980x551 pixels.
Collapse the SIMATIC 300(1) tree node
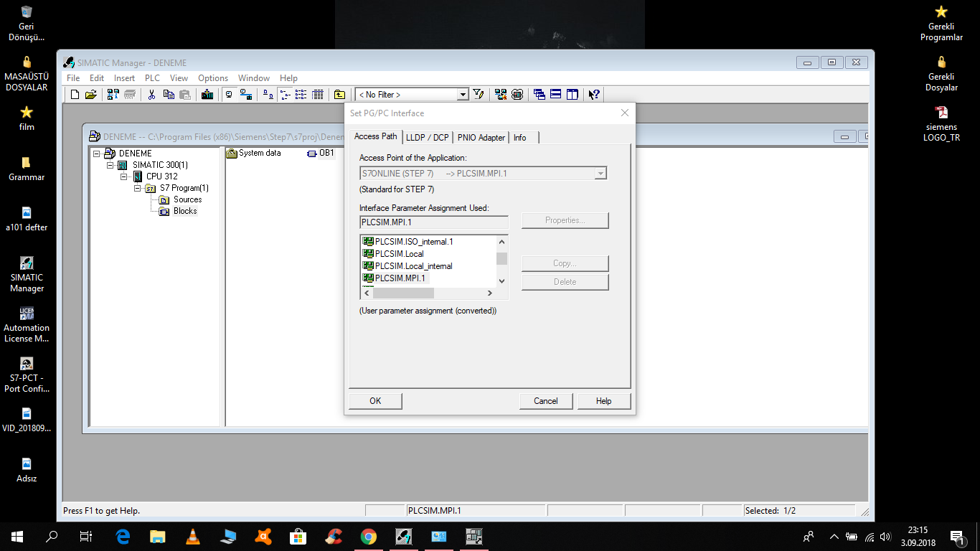(x=110, y=165)
